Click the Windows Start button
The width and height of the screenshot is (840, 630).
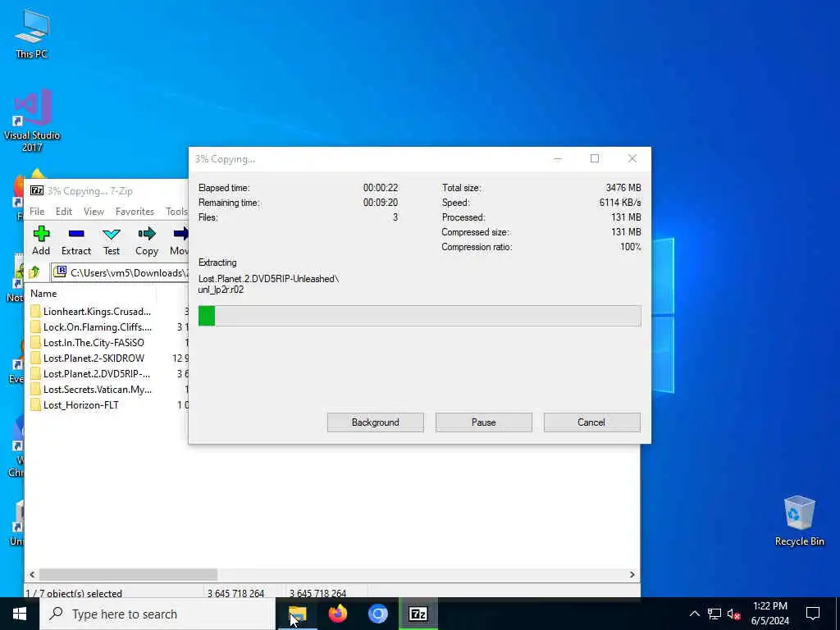[20, 614]
